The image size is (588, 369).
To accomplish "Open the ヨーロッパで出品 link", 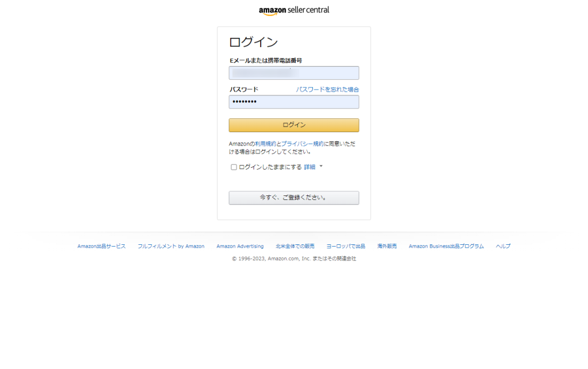I will (346, 247).
